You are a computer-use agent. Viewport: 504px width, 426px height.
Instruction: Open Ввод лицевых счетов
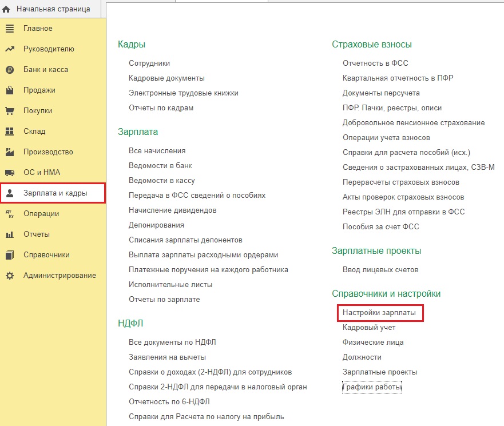(380, 270)
